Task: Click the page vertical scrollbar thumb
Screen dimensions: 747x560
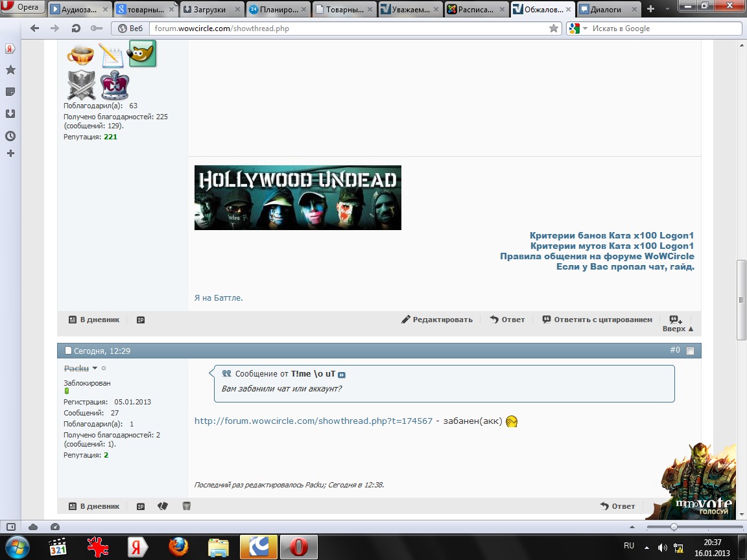Action: [x=741, y=300]
